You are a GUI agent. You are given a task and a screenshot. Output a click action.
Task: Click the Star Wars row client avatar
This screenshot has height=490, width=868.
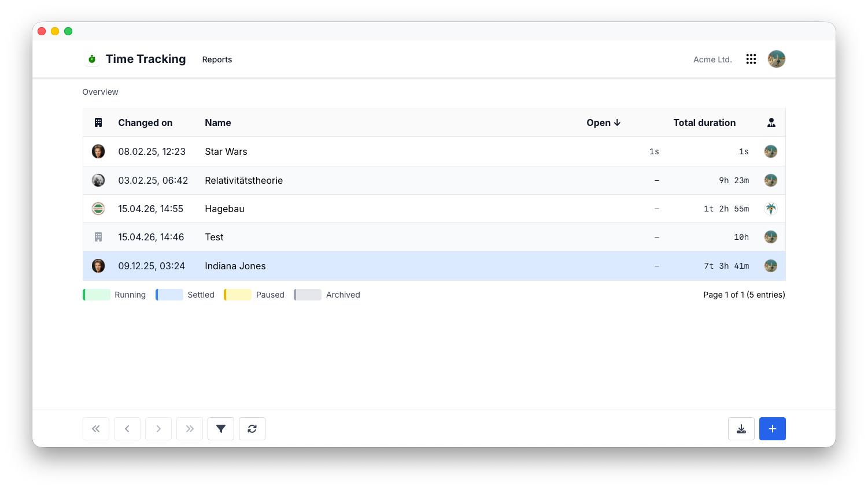point(98,151)
